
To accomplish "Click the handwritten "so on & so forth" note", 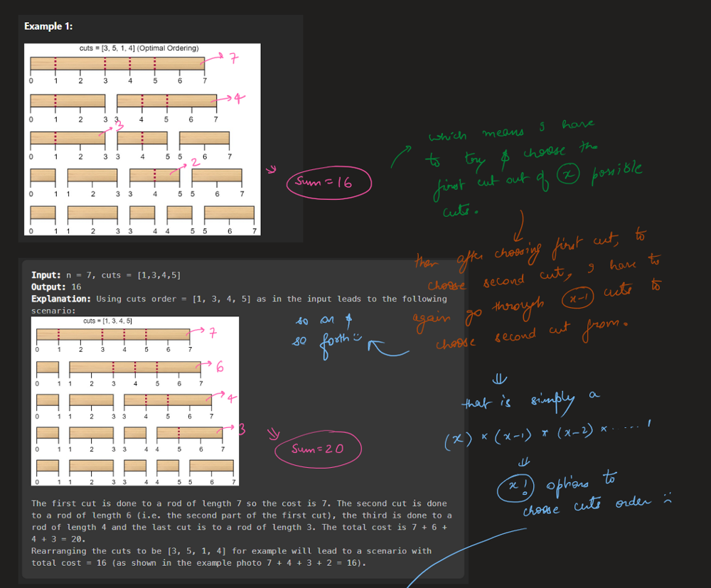I will tap(325, 332).
